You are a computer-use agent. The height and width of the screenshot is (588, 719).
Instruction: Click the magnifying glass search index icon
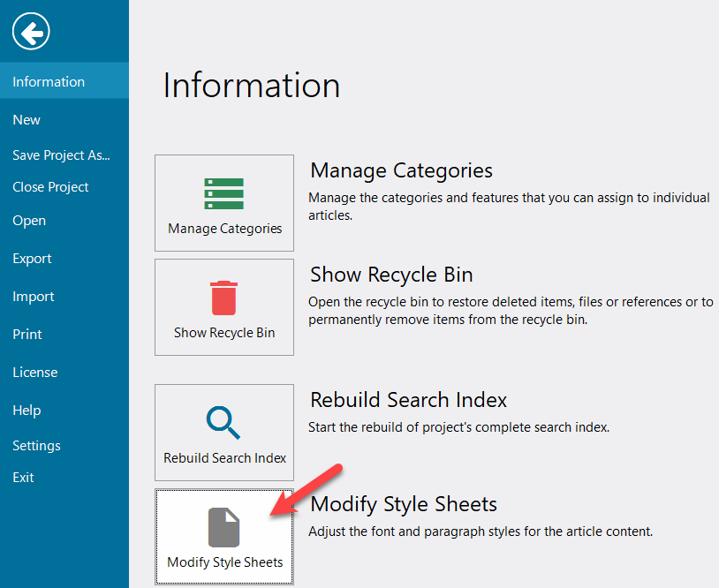pos(224,423)
